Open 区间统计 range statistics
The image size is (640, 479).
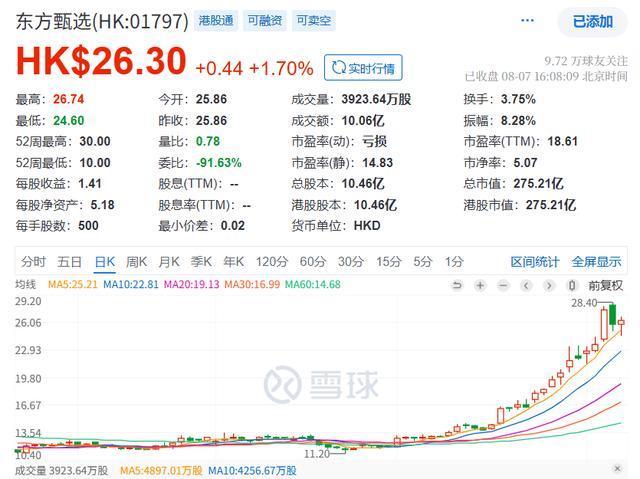point(535,262)
